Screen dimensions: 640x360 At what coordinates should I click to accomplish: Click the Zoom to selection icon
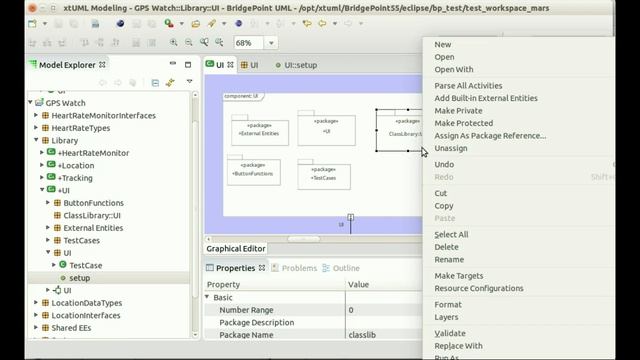[x=219, y=42]
